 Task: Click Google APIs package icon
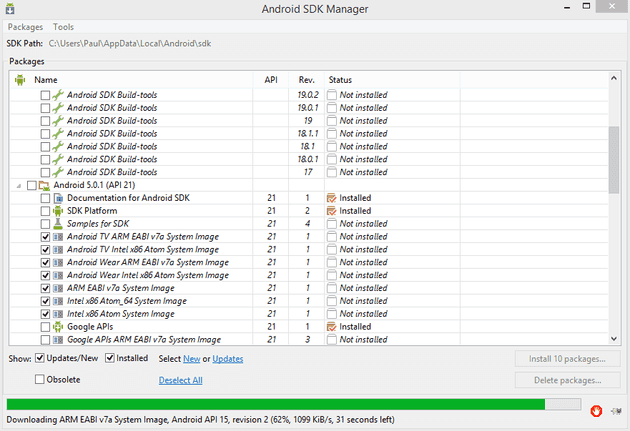pyautogui.click(x=58, y=327)
